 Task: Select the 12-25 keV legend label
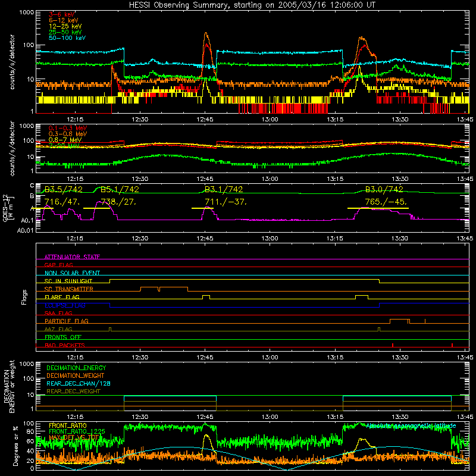[x=65, y=26]
